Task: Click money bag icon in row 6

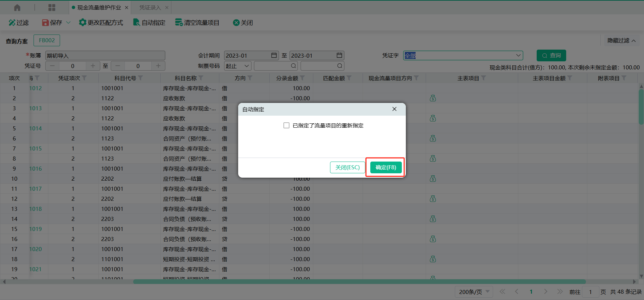Action: coord(433,138)
